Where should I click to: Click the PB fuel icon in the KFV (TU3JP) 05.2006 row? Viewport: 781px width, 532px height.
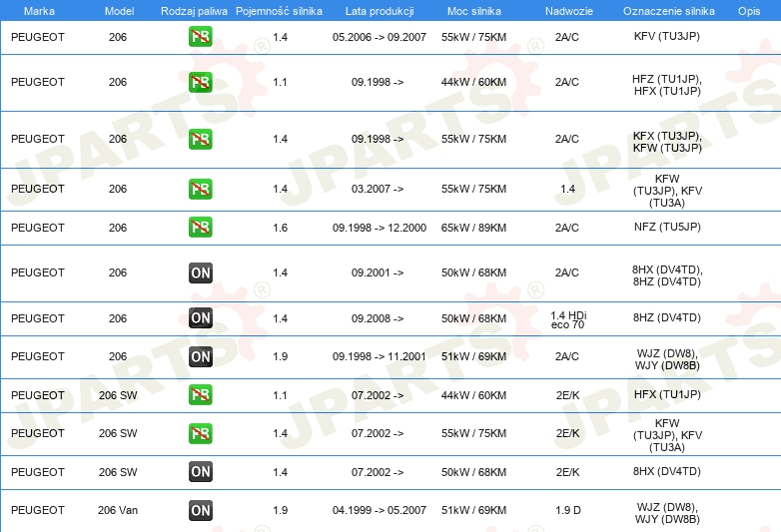click(x=201, y=38)
